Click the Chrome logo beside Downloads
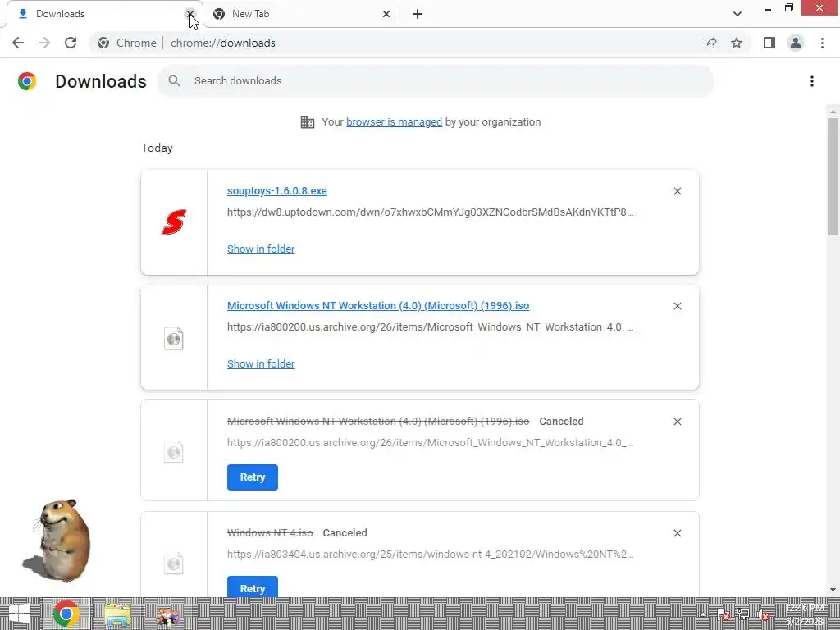Viewport: 840px width, 630px height. coord(27,81)
